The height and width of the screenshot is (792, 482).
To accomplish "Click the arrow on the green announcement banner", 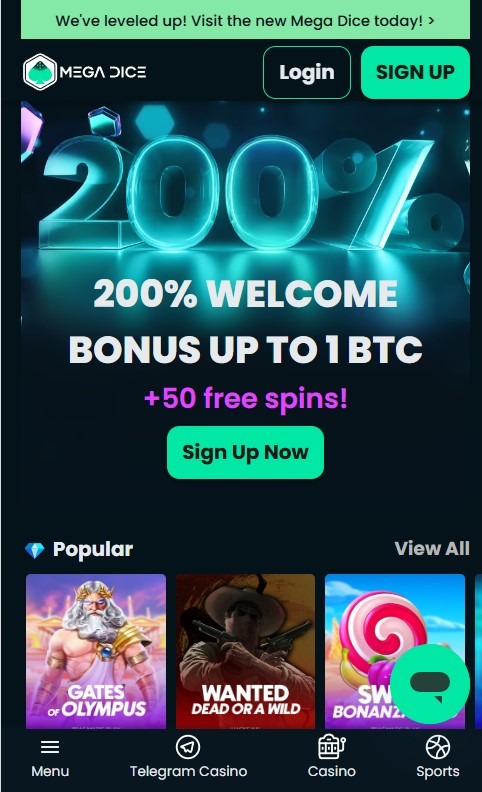I will [x=431, y=21].
